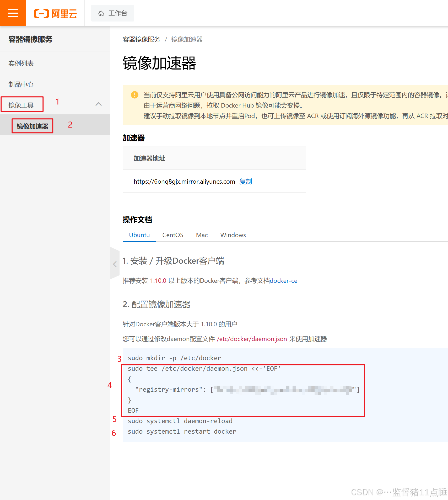Click the home icon beside 工作台
448x500 pixels.
101,13
